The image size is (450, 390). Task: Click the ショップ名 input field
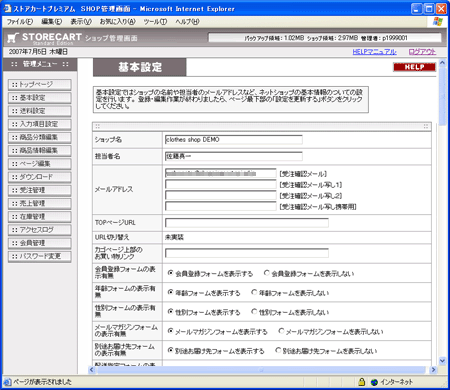tap(234, 140)
